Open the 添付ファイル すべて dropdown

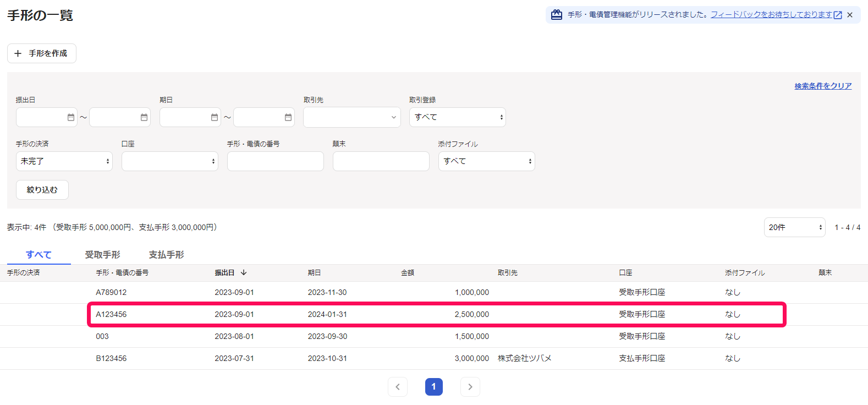click(x=487, y=161)
